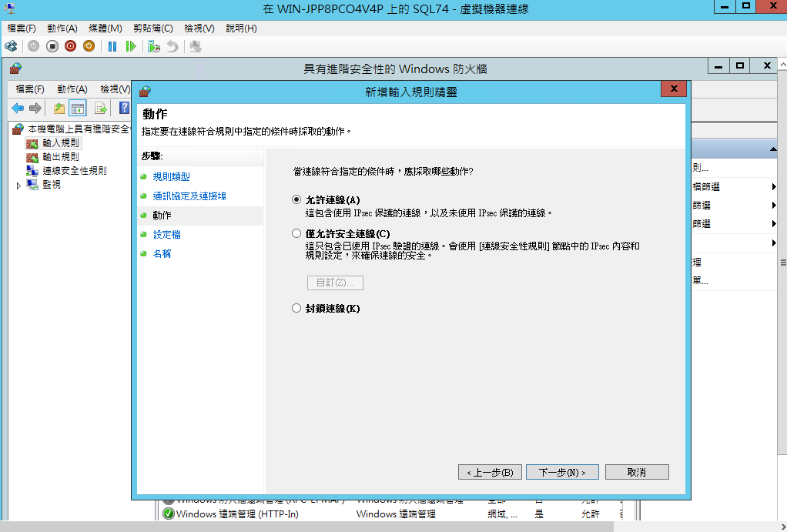The image size is (787, 532).
Task: Expand the 監視 tree node
Action: pyautogui.click(x=18, y=186)
